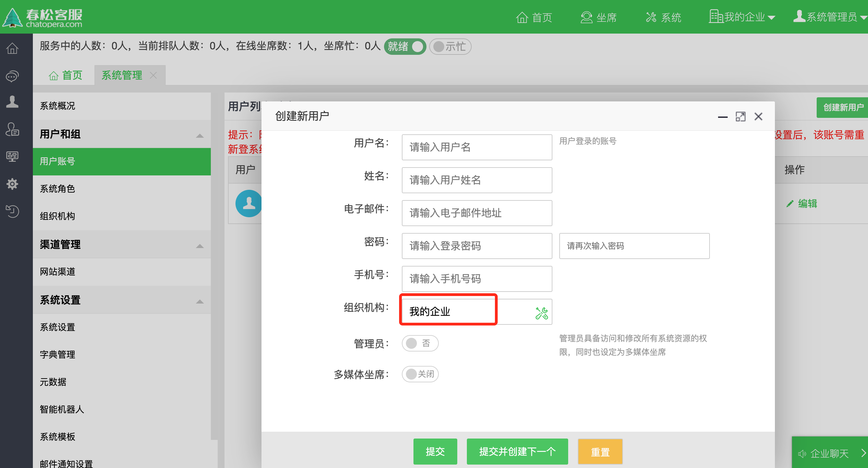Select 用户账号 in the side menu
868x468 pixels.
[x=122, y=161]
